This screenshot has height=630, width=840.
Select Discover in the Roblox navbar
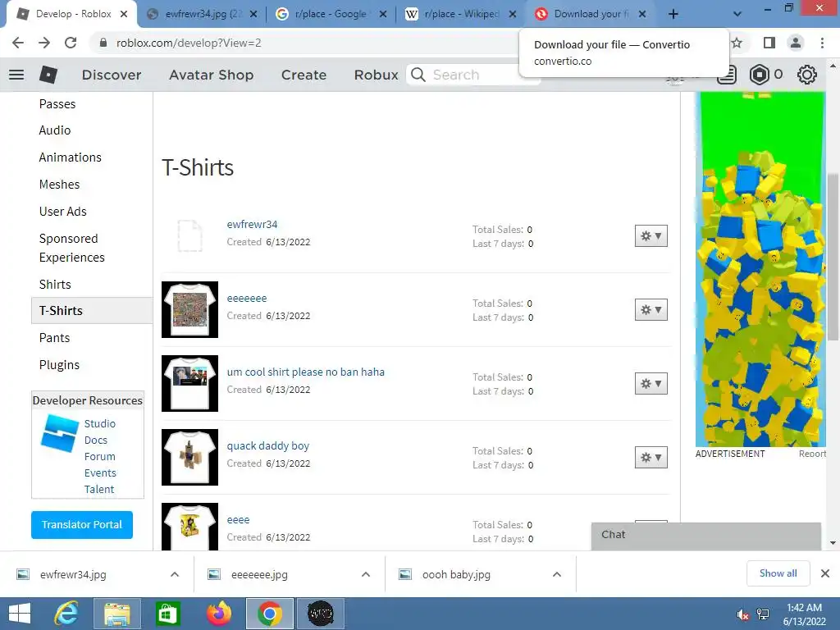coord(112,75)
